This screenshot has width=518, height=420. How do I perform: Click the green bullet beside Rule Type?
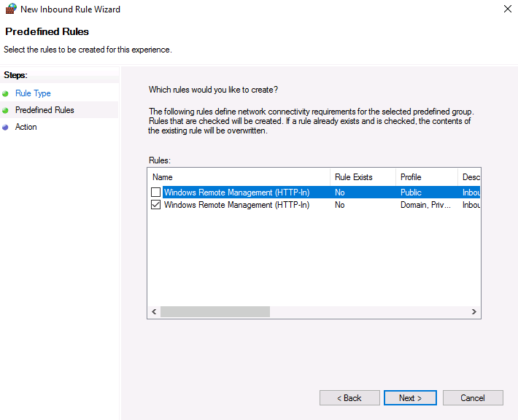(6, 93)
